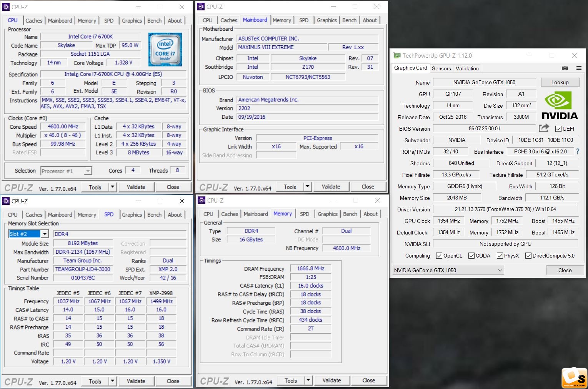Click Tools button in Memory CPU-Z window

tap(291, 381)
